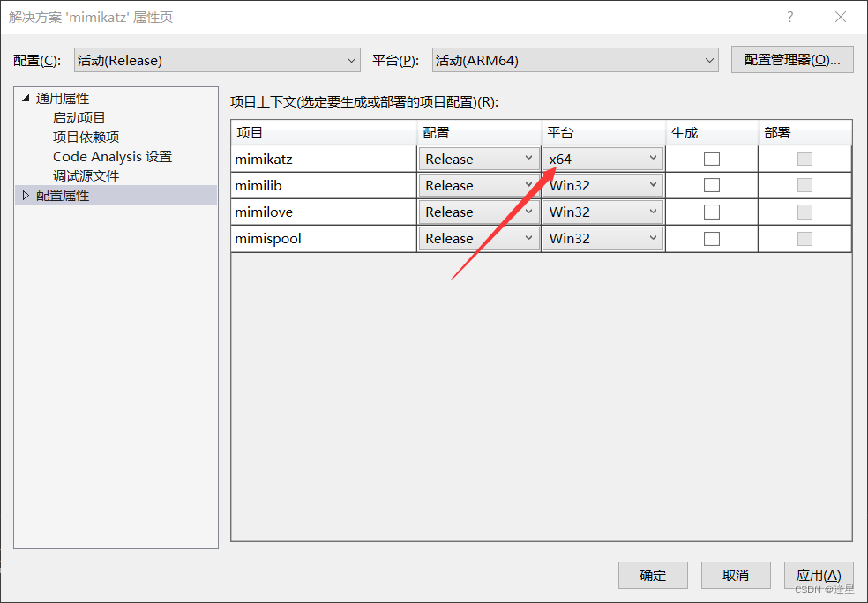This screenshot has height=603, width=868.
Task: Open the 平台(P) platform dropdown
Action: pyautogui.click(x=575, y=60)
